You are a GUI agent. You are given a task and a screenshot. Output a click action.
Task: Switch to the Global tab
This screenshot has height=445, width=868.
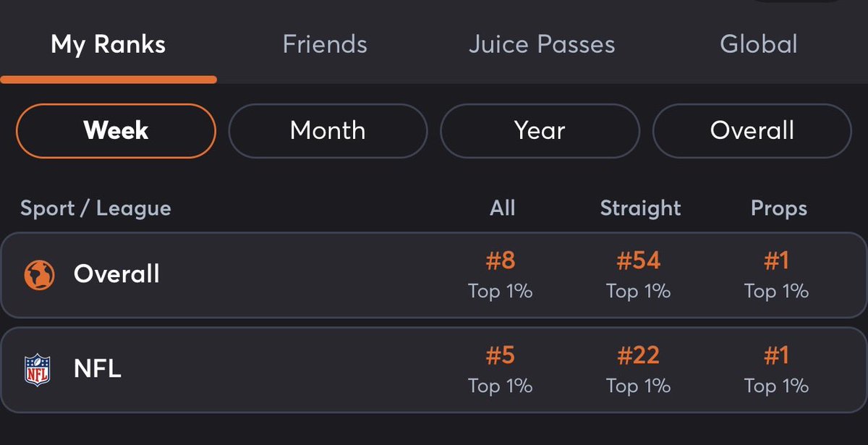click(x=759, y=44)
